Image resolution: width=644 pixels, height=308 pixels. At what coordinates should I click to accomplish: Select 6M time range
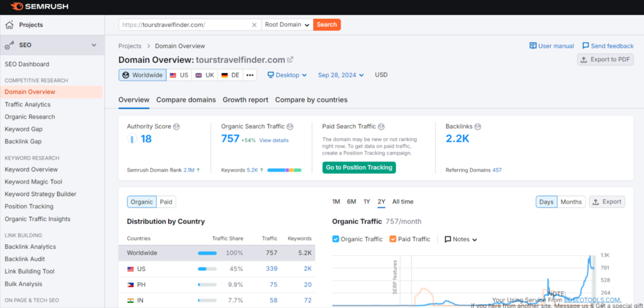[x=351, y=202]
